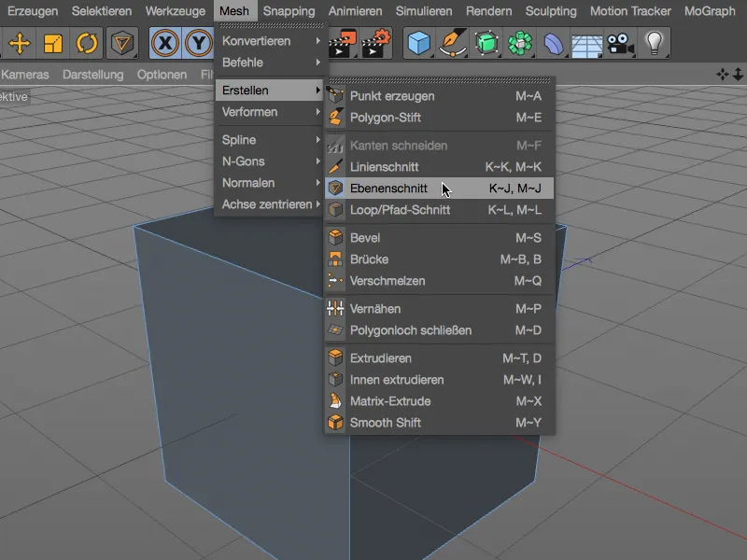Expand the Erstellen submenu
Viewport: 747px width, 560px height.
(270, 90)
